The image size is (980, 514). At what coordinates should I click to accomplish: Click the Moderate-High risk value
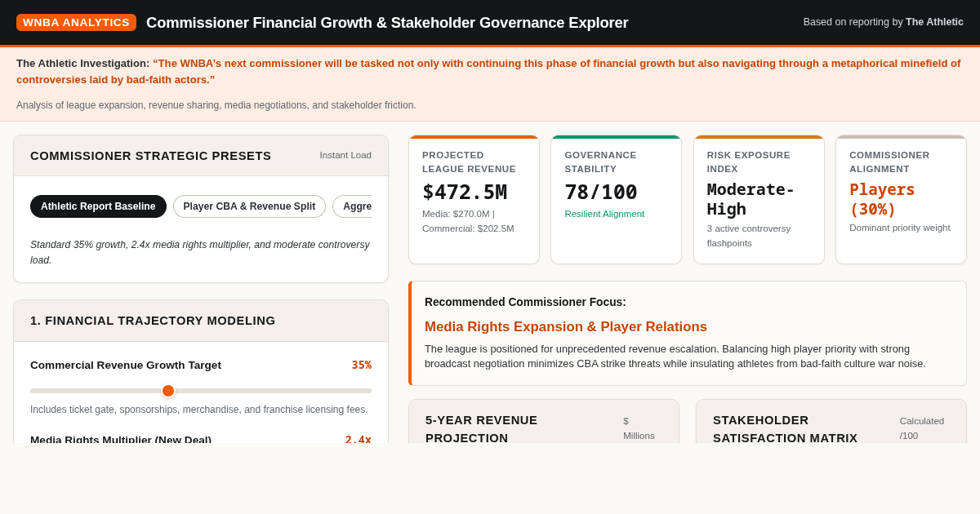point(751,199)
